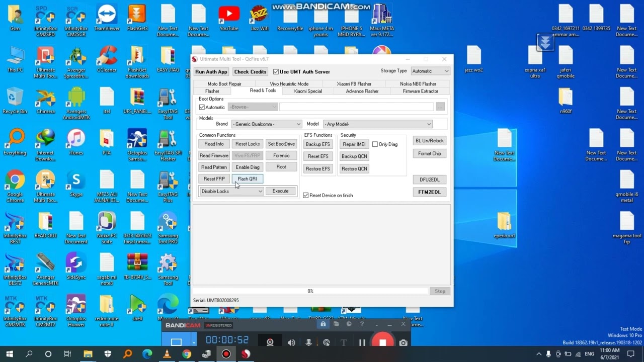Show hidden system tray icons
Image resolution: width=644 pixels, height=362 pixels.
539,354
